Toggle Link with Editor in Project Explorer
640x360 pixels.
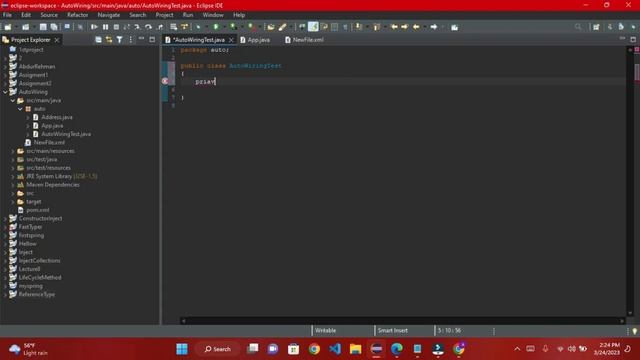(109, 40)
